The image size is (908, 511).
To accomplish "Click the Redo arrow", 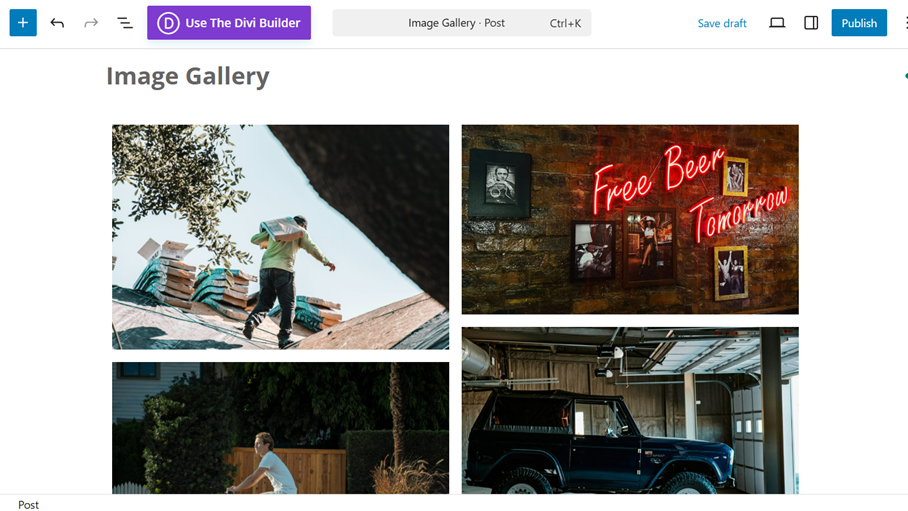I will (91, 23).
